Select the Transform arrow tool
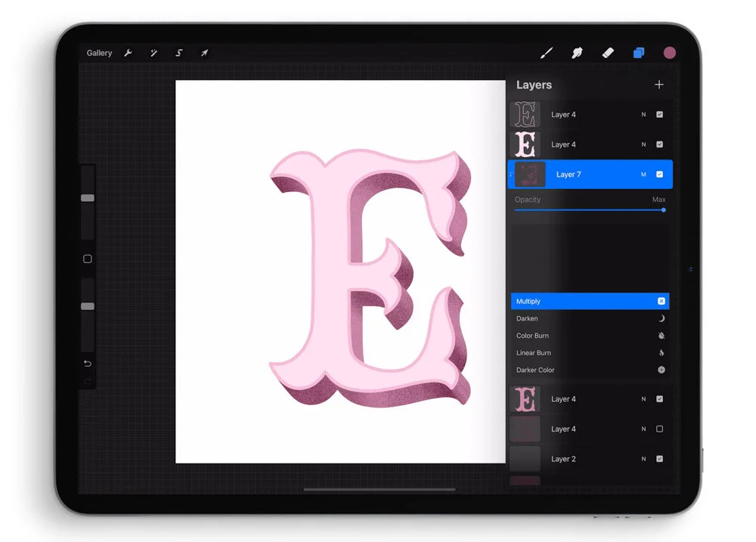The image size is (756, 542). [204, 53]
